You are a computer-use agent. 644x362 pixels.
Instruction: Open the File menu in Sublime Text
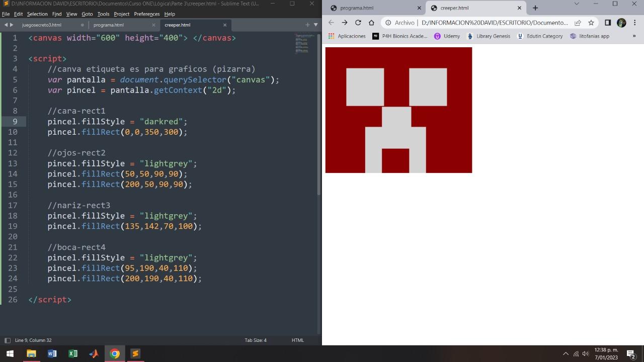(x=6, y=14)
